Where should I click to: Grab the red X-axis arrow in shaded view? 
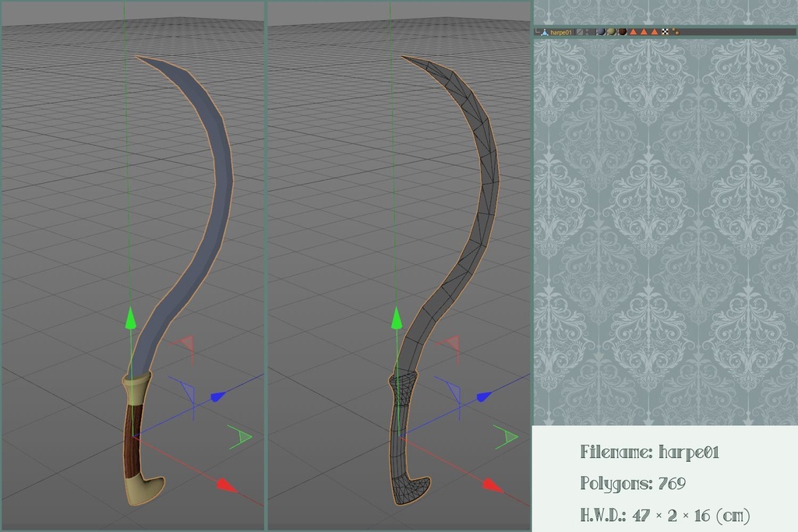coord(227,484)
